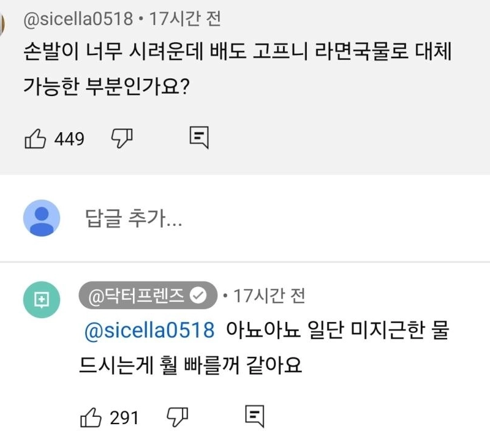Image resolution: width=490 pixels, height=448 pixels.
Task: Like the comment by @sicella0518
Action: coord(36,139)
